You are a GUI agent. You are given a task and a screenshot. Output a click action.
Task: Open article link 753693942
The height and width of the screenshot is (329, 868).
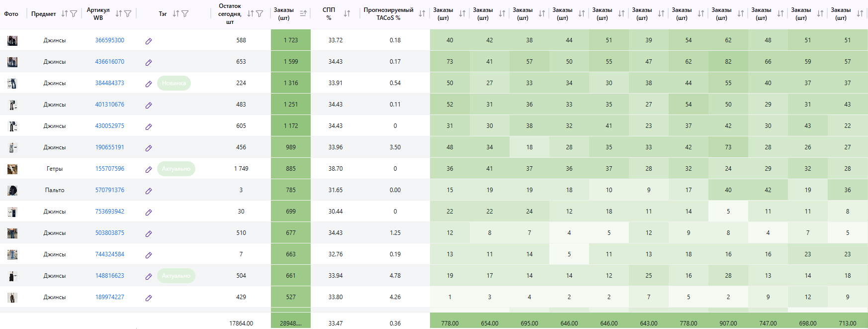pos(109,212)
